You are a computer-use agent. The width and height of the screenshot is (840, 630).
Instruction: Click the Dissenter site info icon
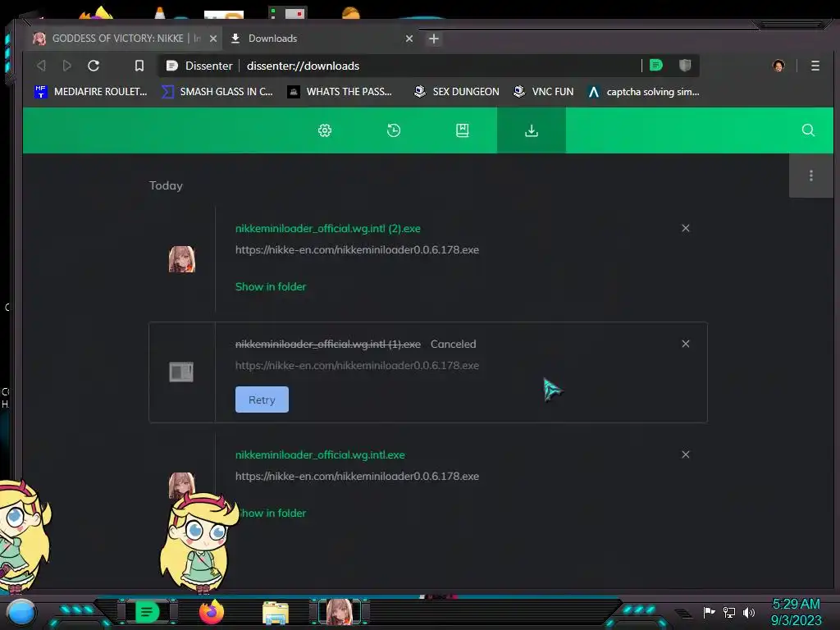[x=172, y=66]
